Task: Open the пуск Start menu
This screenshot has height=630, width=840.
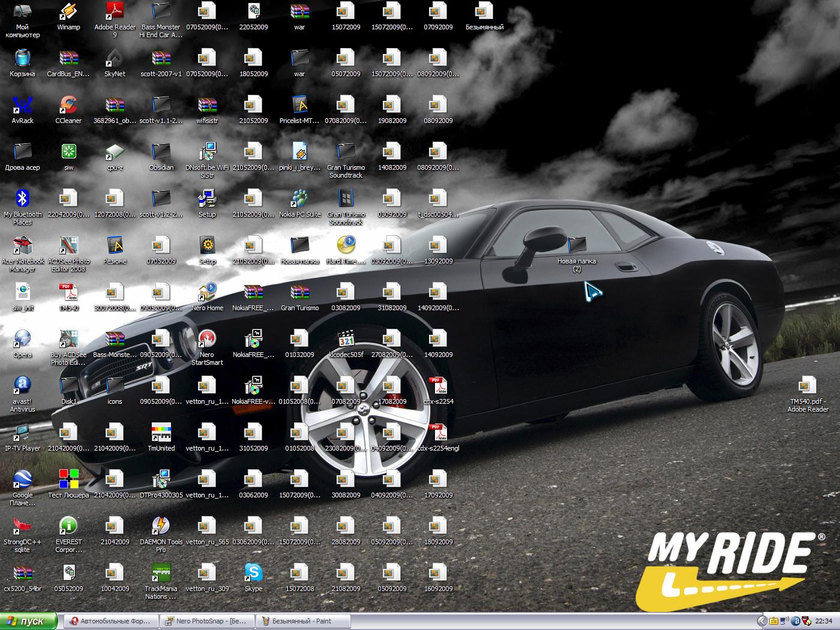Action: 29,621
